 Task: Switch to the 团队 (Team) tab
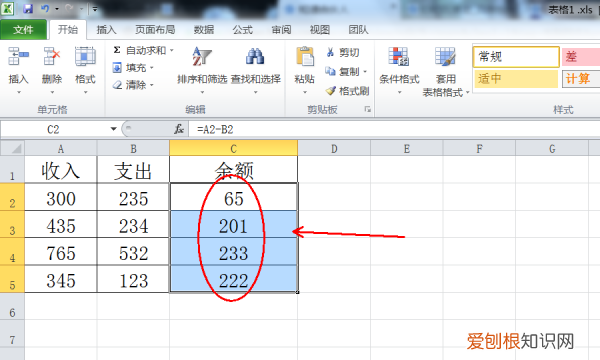click(358, 29)
